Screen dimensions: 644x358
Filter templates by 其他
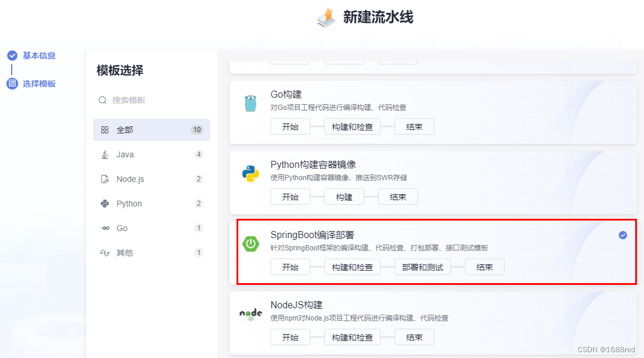point(152,253)
